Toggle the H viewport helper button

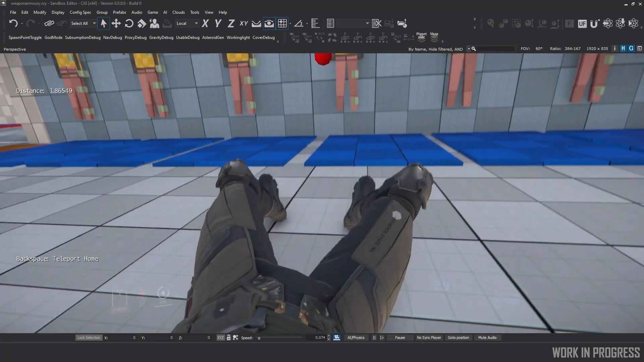(623, 49)
